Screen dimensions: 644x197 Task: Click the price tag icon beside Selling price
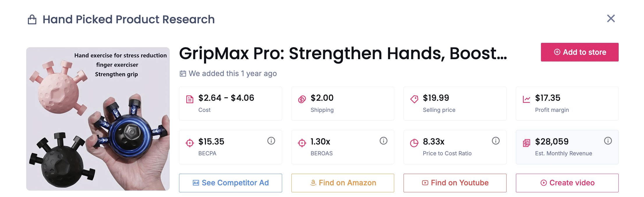click(x=414, y=99)
